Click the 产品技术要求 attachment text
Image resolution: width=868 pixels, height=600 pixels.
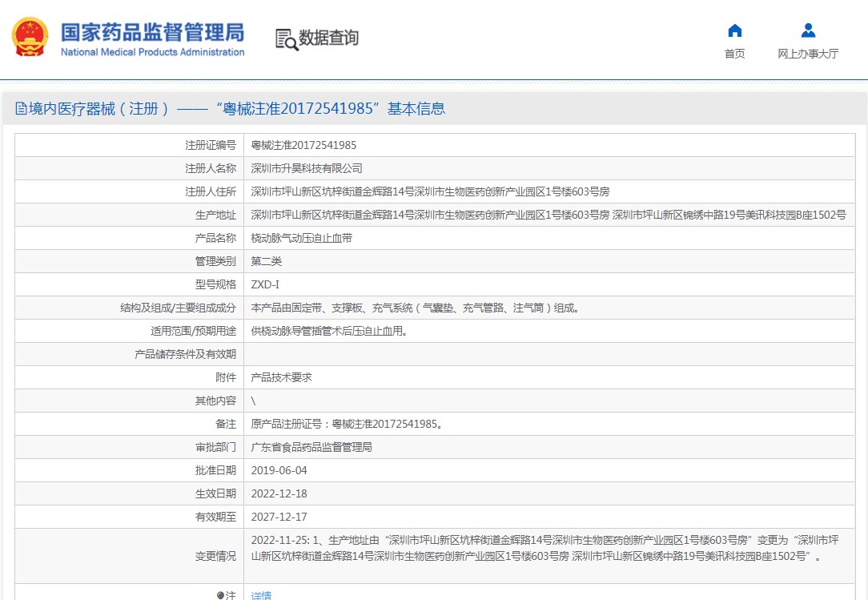click(x=281, y=377)
